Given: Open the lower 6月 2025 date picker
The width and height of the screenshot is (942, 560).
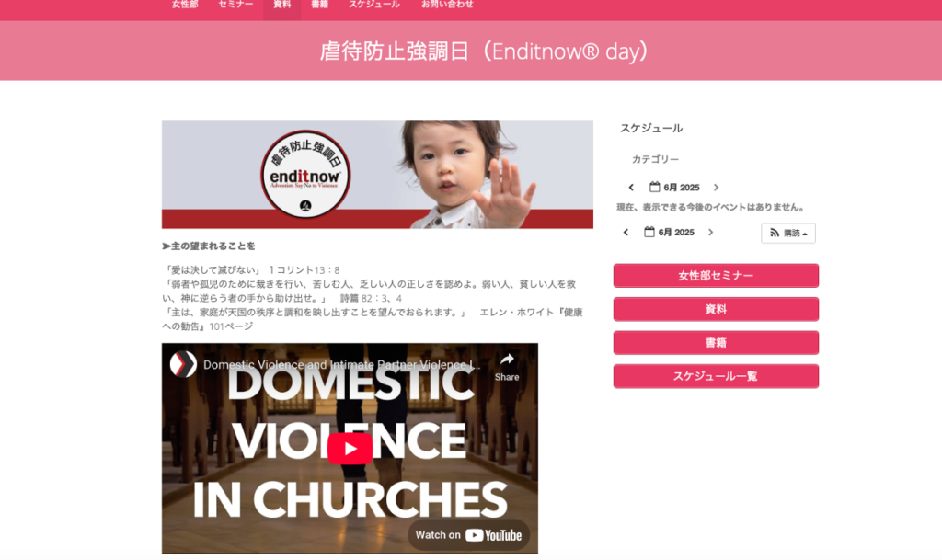Looking at the screenshot, I should coord(669,233).
